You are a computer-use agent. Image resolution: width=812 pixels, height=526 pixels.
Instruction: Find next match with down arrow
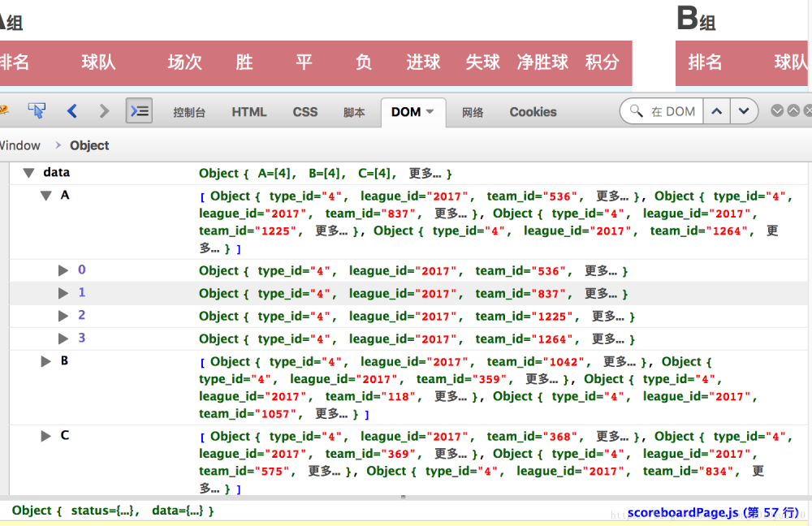744,111
